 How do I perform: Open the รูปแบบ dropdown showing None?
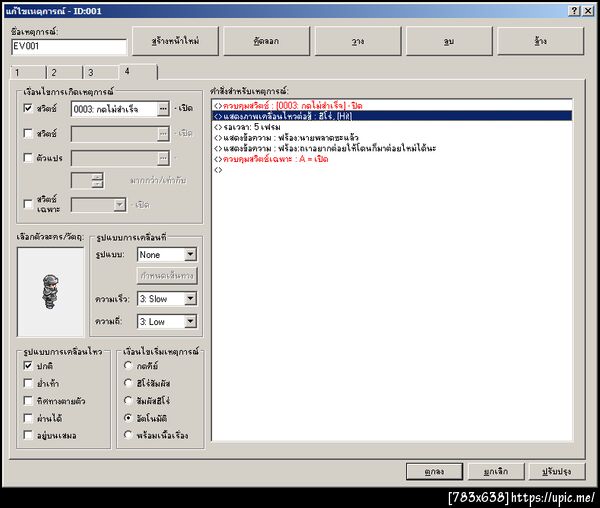[167, 254]
